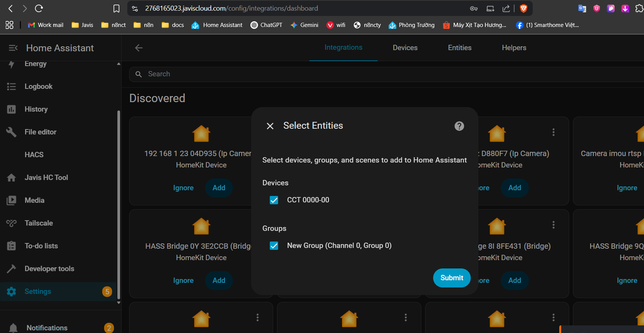Ignore the 192 168 1 23 camera device
The image size is (644, 333).
183,188
